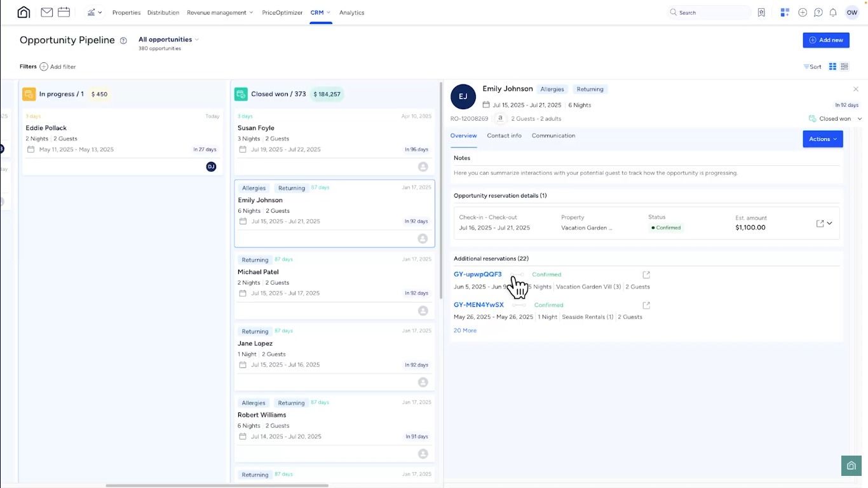Screen dimensions: 868x488
Task: Click the EJ avatar in detail panel
Action: pos(463,97)
